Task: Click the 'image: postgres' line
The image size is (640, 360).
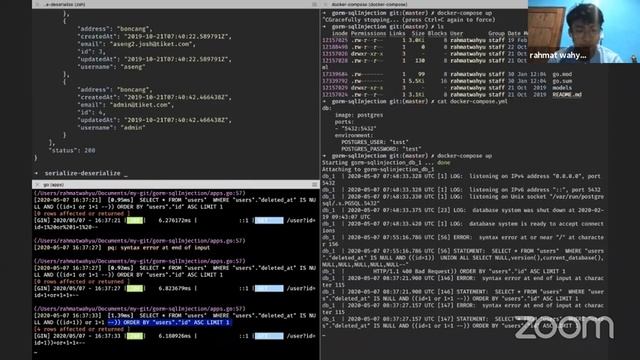Action: point(359,115)
